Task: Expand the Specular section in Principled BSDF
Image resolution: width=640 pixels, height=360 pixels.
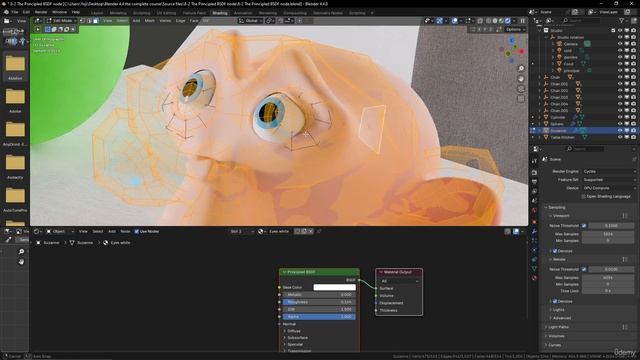Action: pyautogui.click(x=294, y=344)
